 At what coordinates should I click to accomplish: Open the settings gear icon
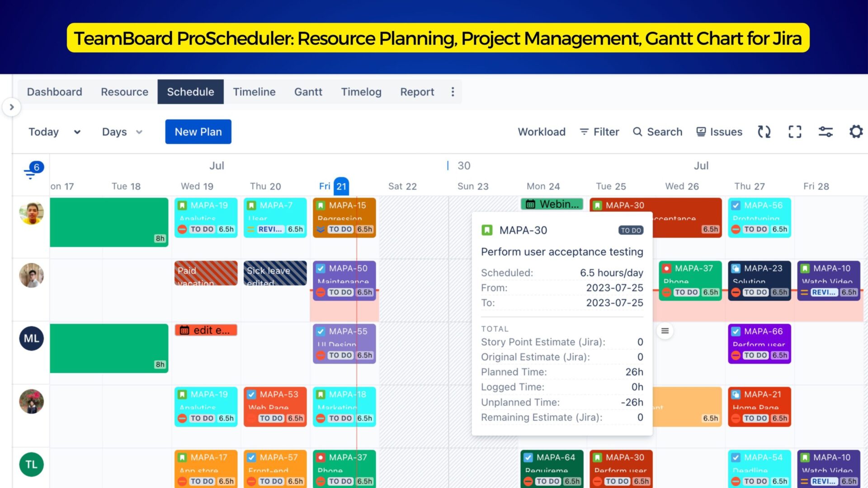pyautogui.click(x=856, y=132)
